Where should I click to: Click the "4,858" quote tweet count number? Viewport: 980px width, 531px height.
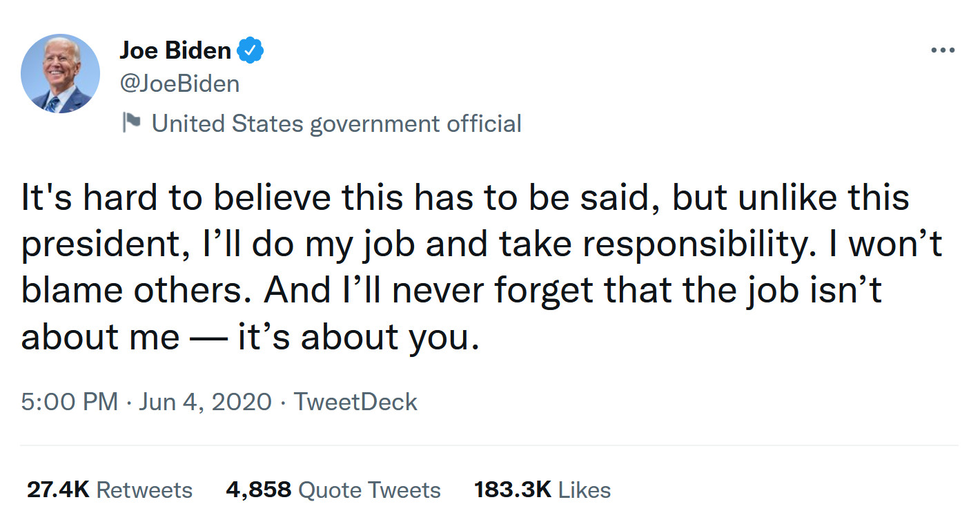pyautogui.click(x=258, y=490)
